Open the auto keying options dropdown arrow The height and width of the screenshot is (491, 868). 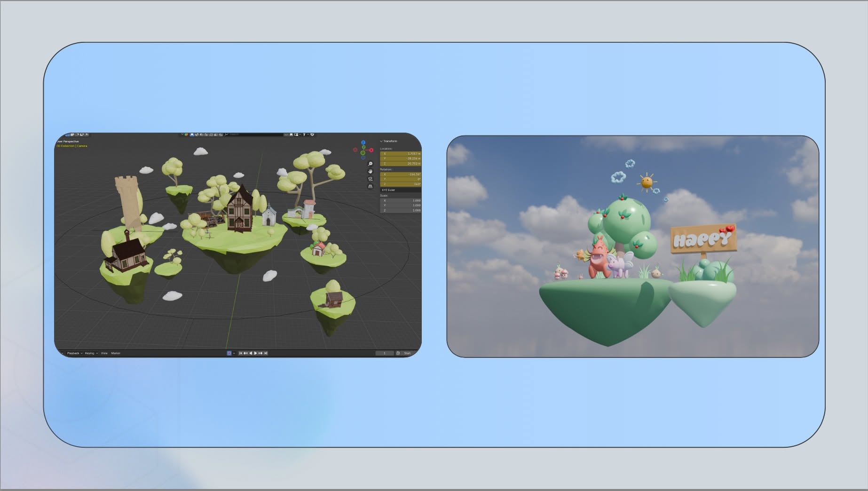coord(234,353)
